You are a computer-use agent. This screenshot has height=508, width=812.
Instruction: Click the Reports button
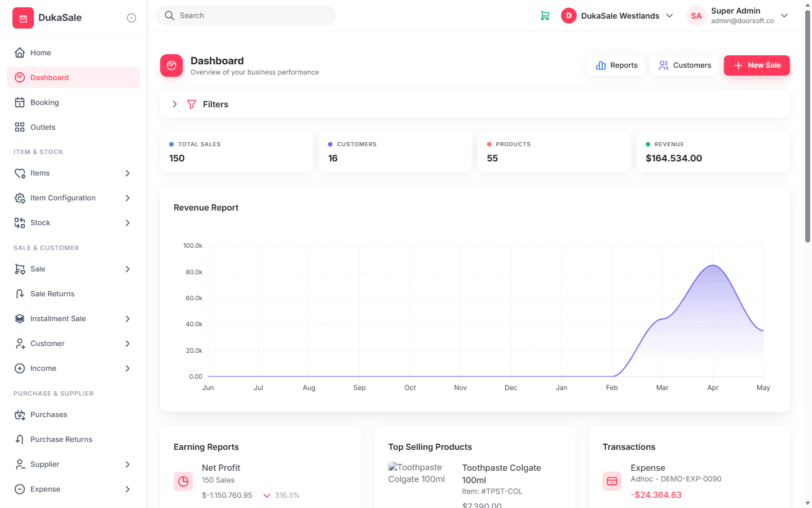616,65
